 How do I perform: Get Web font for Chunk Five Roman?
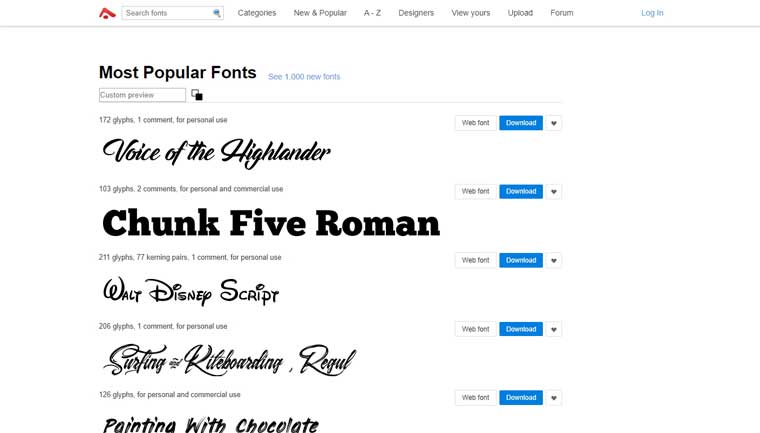tap(475, 191)
